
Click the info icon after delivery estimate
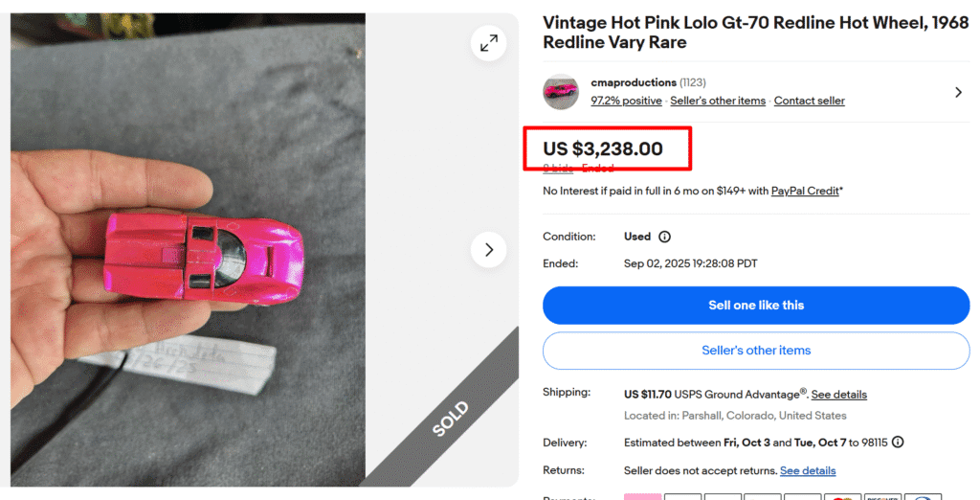[898, 443]
